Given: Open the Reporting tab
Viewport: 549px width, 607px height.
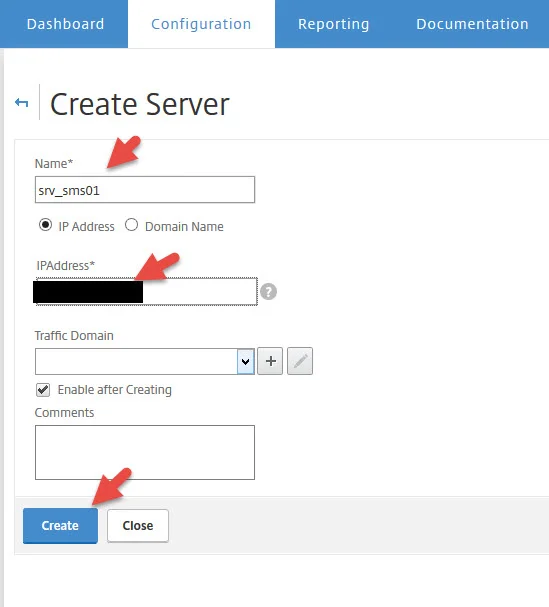Looking at the screenshot, I should coord(334,24).
